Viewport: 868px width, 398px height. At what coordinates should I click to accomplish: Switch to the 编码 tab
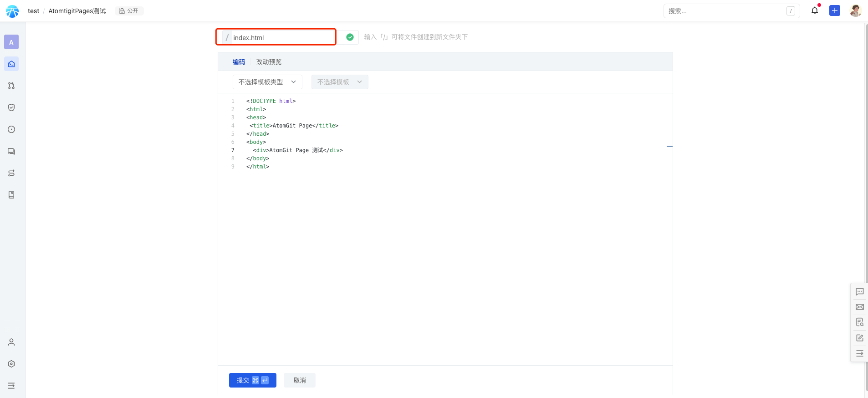[x=239, y=62]
